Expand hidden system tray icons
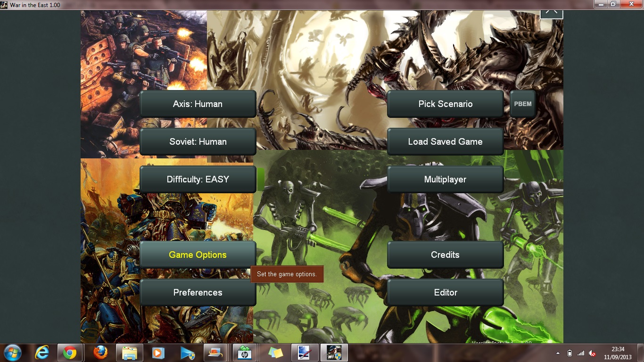This screenshot has height=362, width=644. tap(558, 352)
